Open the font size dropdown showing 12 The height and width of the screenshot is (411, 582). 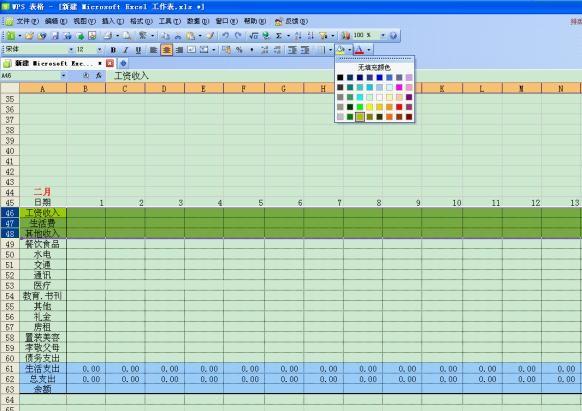(x=99, y=50)
